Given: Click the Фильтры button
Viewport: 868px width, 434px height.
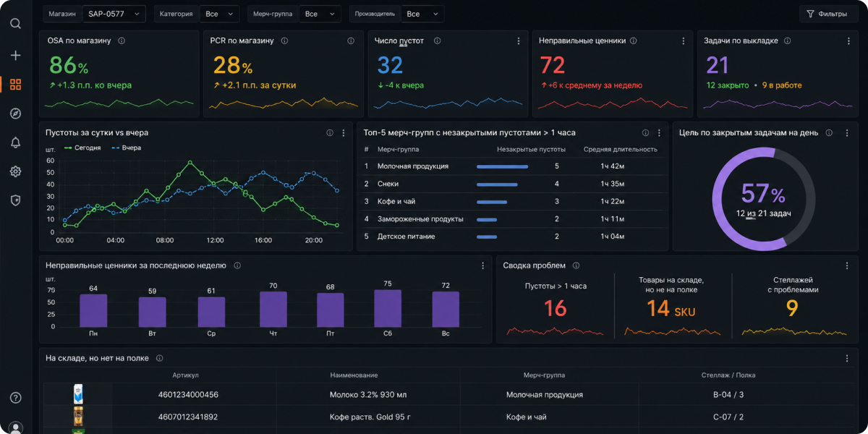Looking at the screenshot, I should [828, 14].
